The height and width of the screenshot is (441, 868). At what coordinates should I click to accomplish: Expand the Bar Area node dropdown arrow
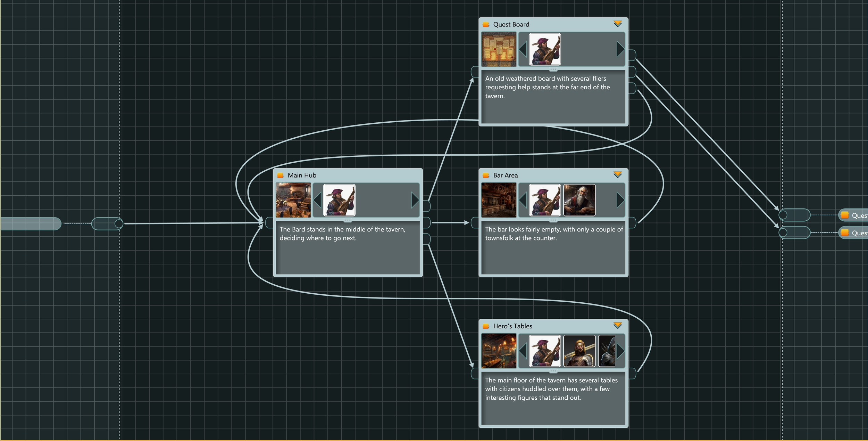tap(617, 175)
